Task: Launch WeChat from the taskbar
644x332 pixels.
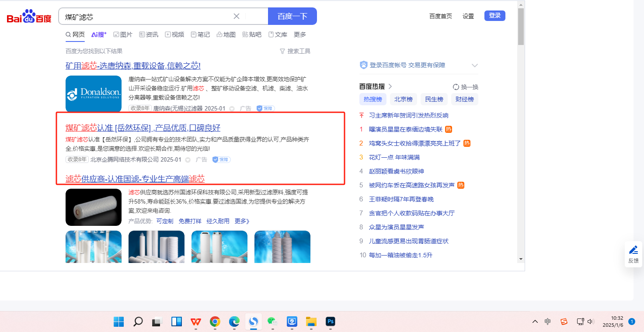Action: coord(273,322)
